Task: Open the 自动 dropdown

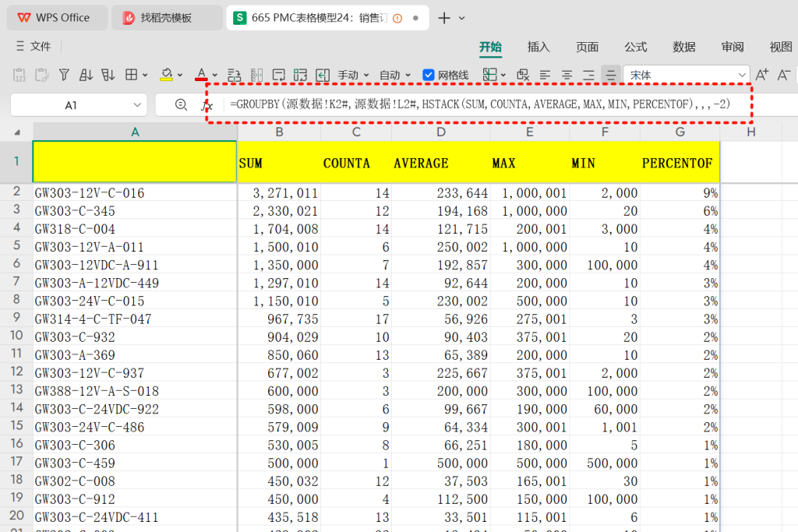Action: click(x=395, y=76)
